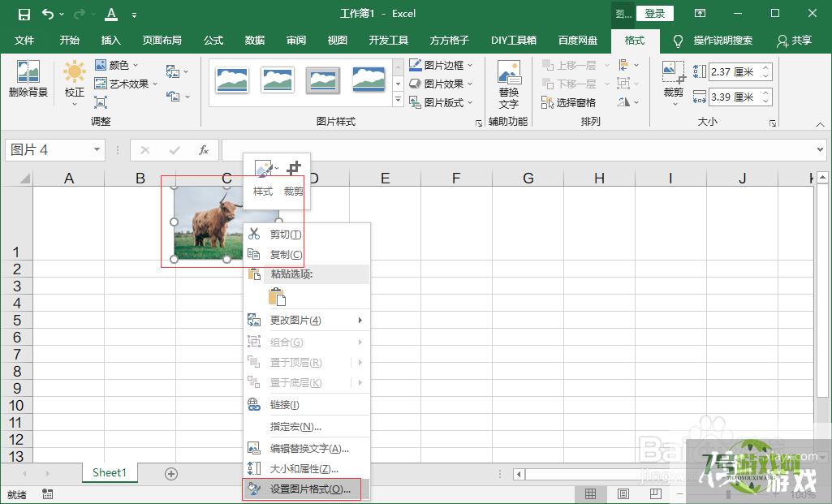Open the 图片样式 dialog launcher
The image size is (832, 504).
(479, 123)
